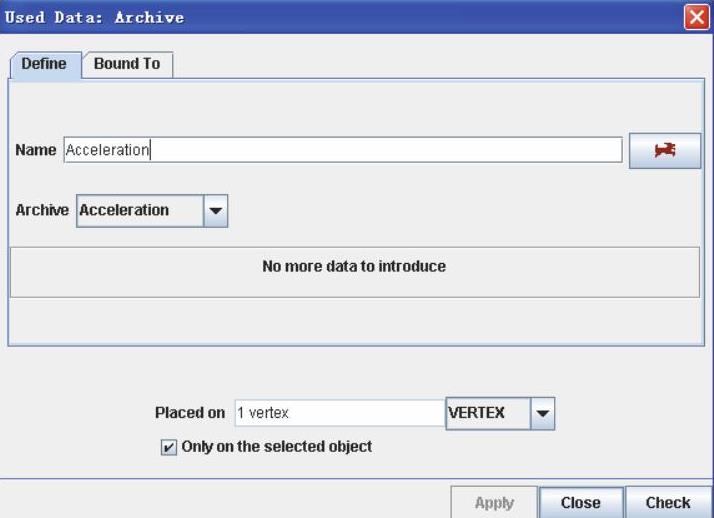Click the Name label
The image size is (714, 518).
(x=35, y=150)
